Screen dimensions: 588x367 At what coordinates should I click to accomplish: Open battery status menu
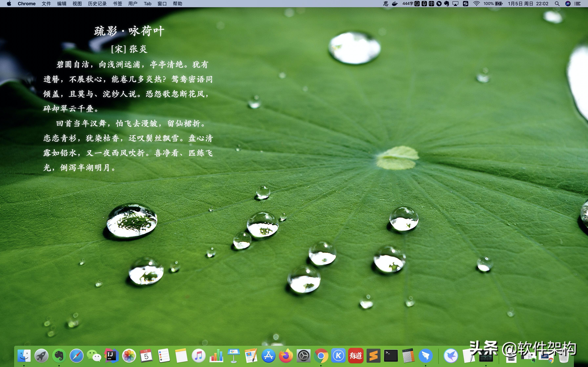(x=499, y=4)
